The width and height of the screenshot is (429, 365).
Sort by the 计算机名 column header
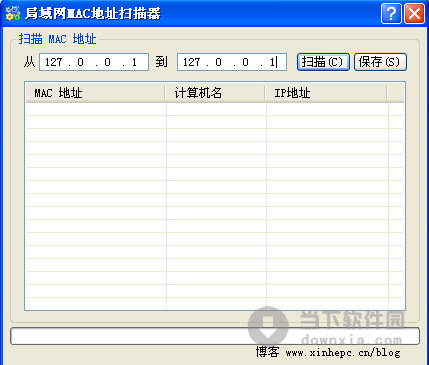pyautogui.click(x=215, y=93)
